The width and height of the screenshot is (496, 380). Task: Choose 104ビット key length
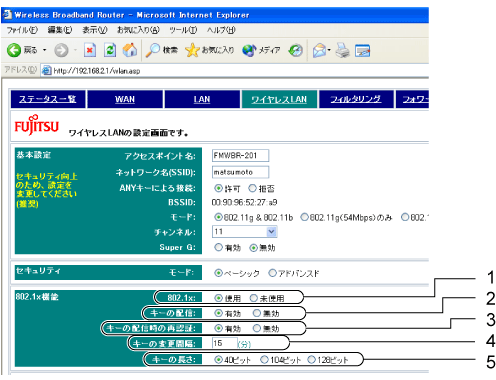pos(264,360)
